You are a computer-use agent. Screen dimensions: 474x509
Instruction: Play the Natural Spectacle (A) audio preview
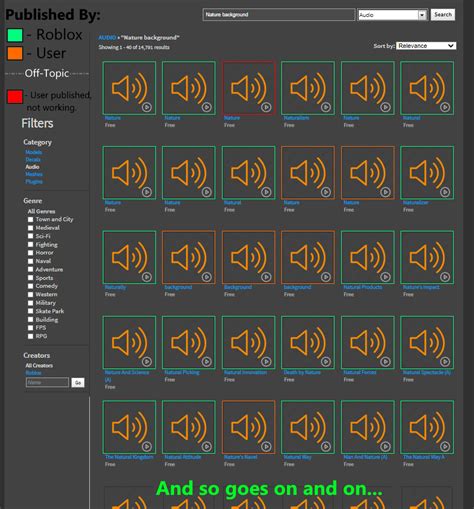click(x=445, y=362)
